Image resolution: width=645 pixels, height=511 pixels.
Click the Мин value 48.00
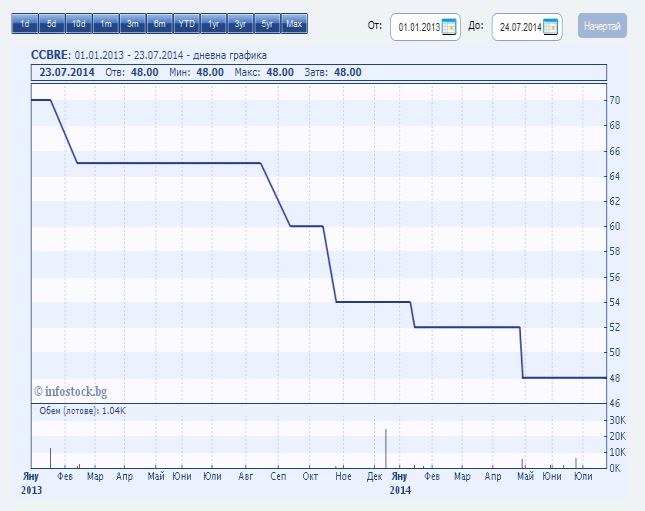(210, 72)
